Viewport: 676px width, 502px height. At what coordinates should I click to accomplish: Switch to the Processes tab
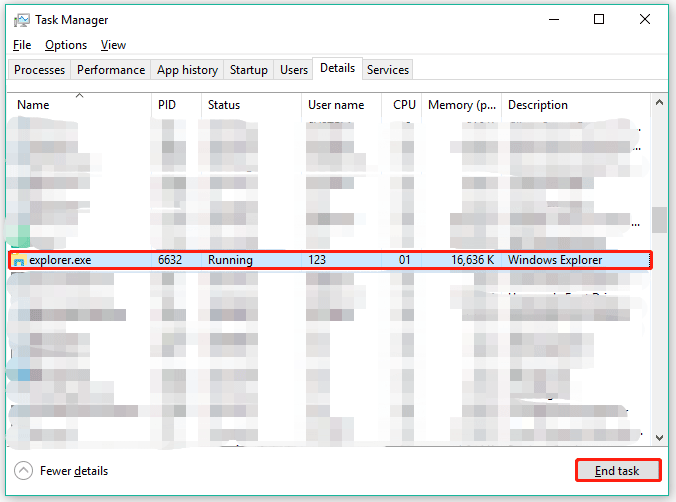click(x=39, y=70)
